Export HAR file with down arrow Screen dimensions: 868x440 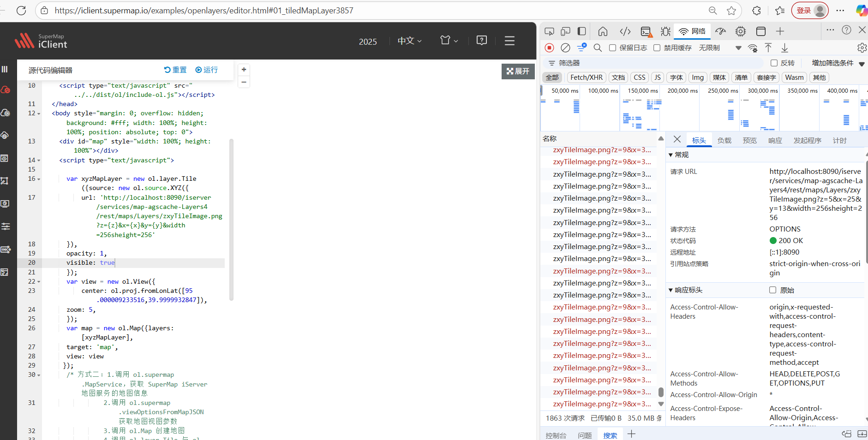click(x=784, y=48)
